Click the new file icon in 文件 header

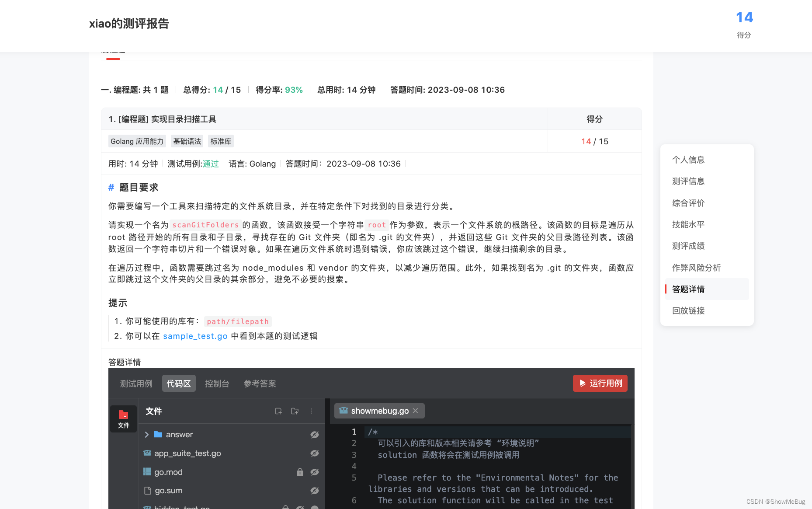pos(278,411)
